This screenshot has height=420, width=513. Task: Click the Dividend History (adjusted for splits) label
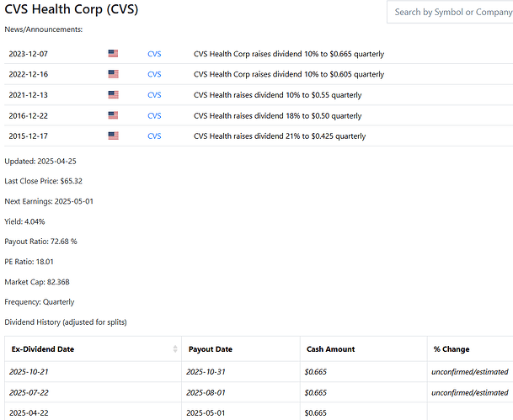[66, 322]
